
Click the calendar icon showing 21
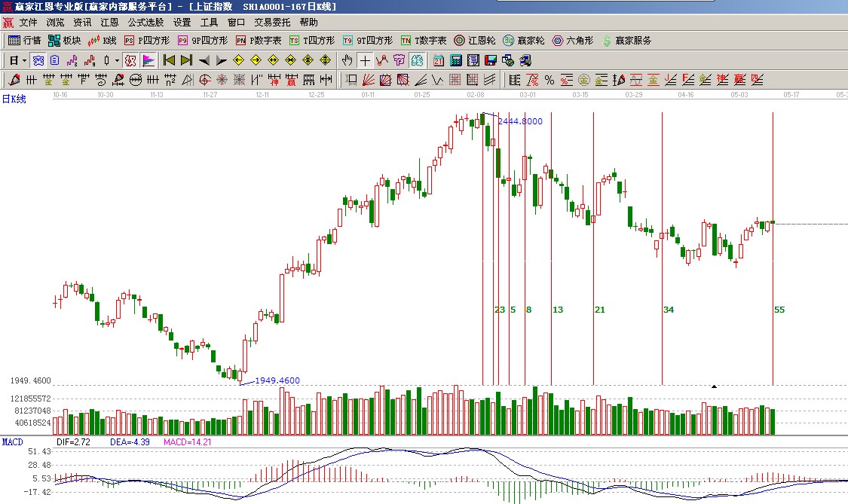pos(439,60)
